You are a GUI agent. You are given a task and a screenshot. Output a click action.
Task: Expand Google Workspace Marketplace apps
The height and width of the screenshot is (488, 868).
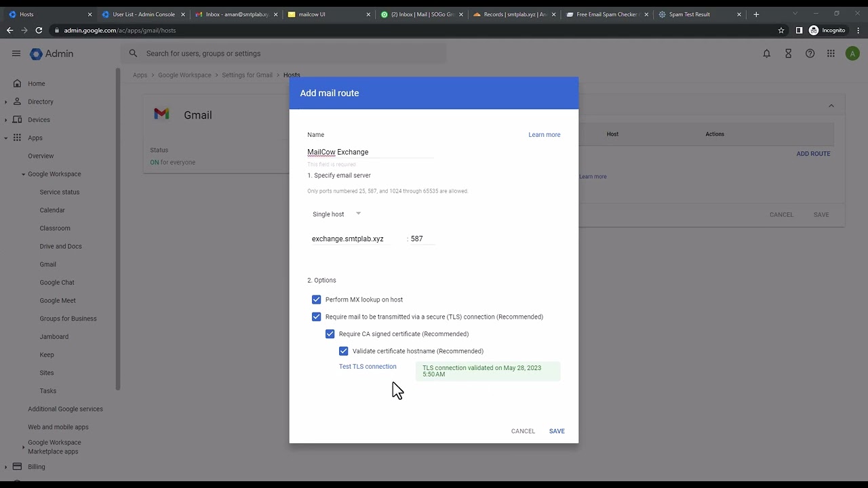pos(23,447)
